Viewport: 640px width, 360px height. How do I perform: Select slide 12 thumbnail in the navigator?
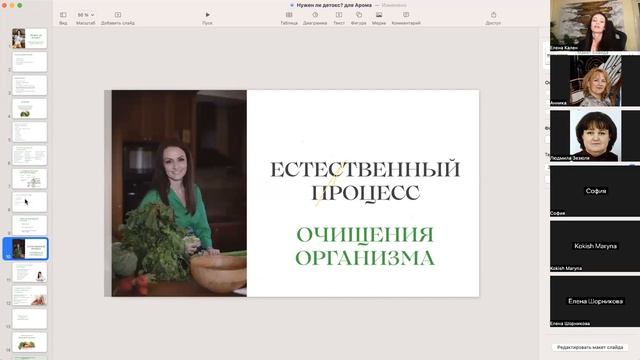click(x=29, y=295)
